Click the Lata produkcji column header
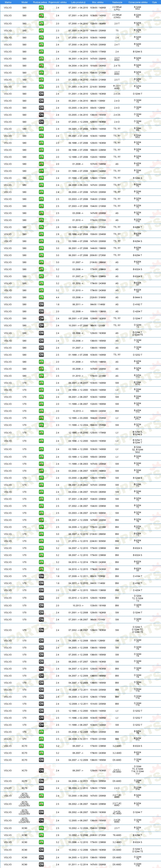161x868 pixels. [78, 2]
